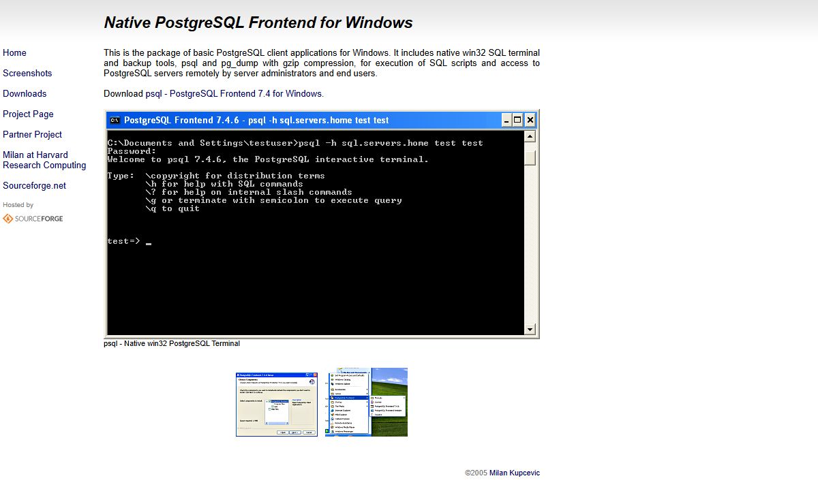Screen dimensions: 818x504
Task: Click the terminal scrollbar up arrow
Action: [530, 136]
